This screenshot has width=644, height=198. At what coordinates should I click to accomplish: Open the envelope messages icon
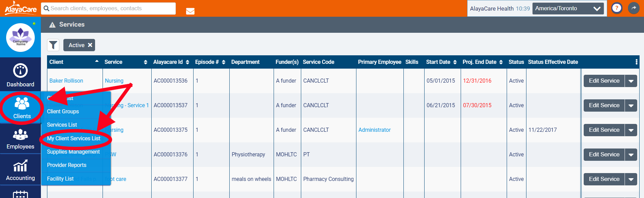[x=190, y=11]
